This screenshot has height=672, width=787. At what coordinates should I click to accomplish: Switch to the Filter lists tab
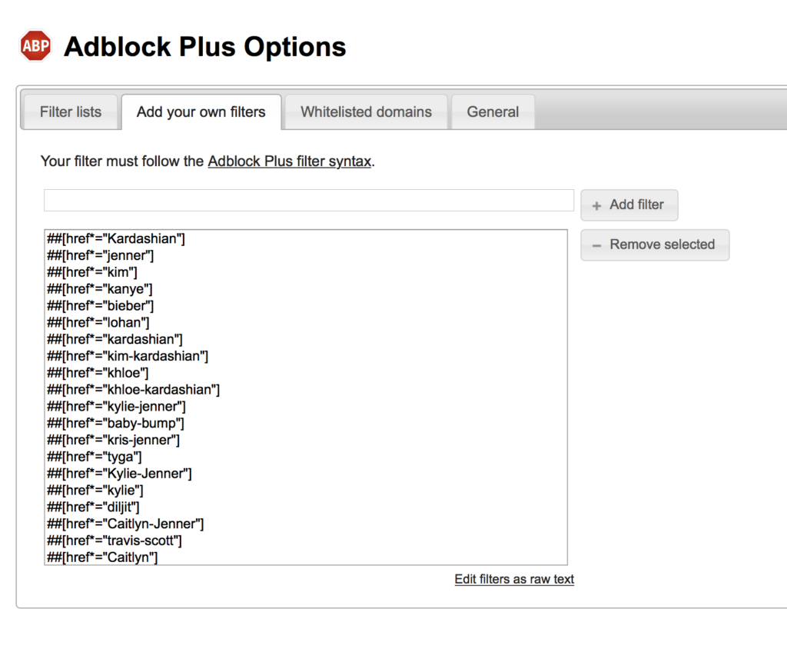coord(71,111)
